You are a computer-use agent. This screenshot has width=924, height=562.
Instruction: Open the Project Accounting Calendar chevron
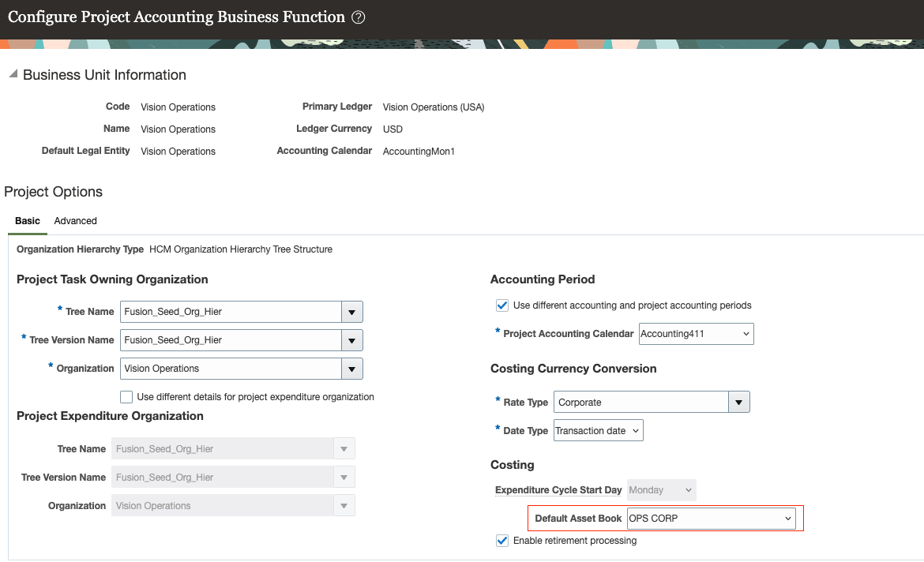pos(743,333)
